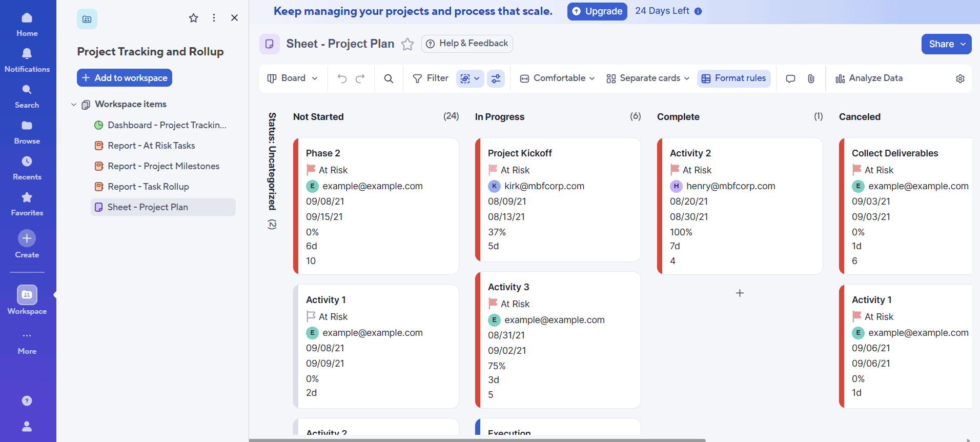The height and width of the screenshot is (442, 980).
Task: Click Add to workspace button
Action: click(x=125, y=78)
